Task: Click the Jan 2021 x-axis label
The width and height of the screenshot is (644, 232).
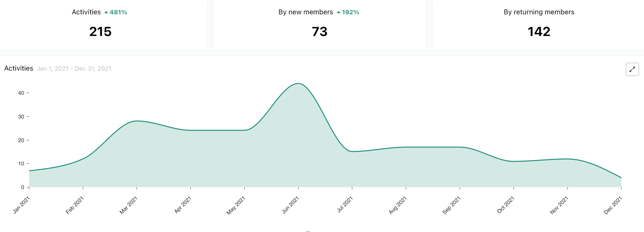Action: [21, 205]
